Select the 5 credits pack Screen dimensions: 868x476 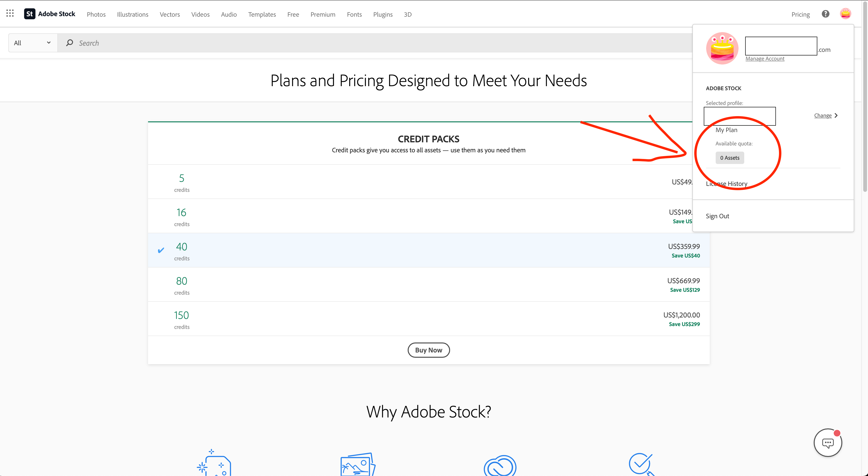pyautogui.click(x=182, y=182)
